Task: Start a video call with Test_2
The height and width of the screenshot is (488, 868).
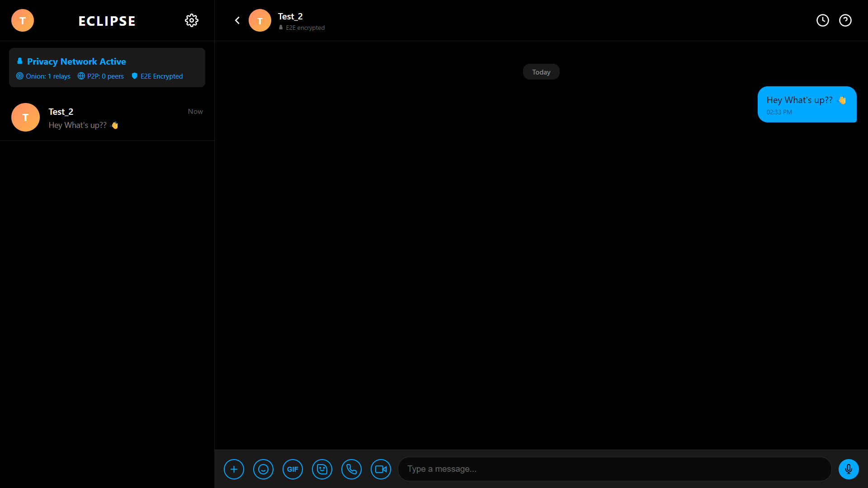Action: pos(381,469)
